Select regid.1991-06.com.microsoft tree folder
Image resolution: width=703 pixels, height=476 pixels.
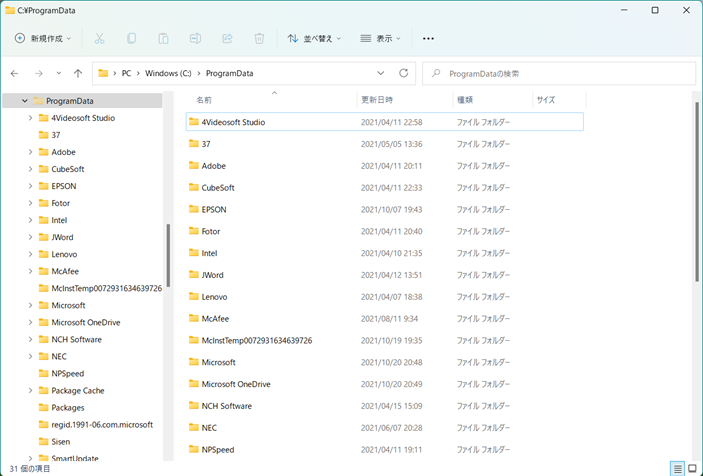click(x=102, y=424)
